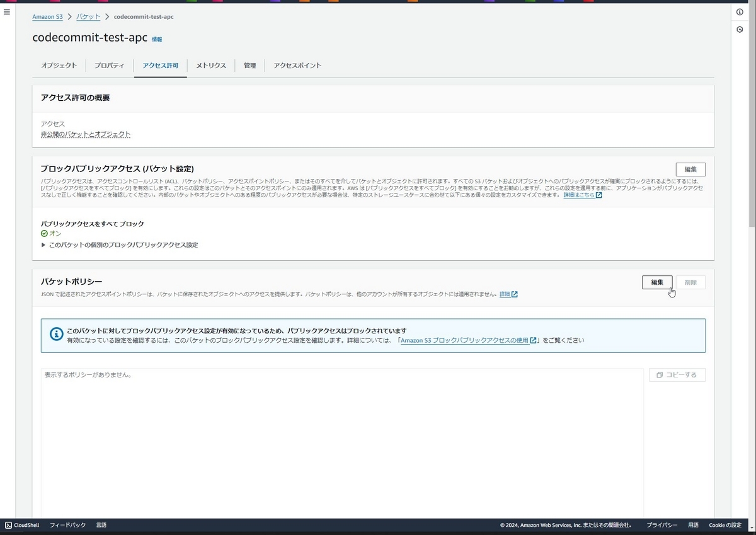
Task: Click the info circle icon in the right sidebar
Action: coord(740,11)
